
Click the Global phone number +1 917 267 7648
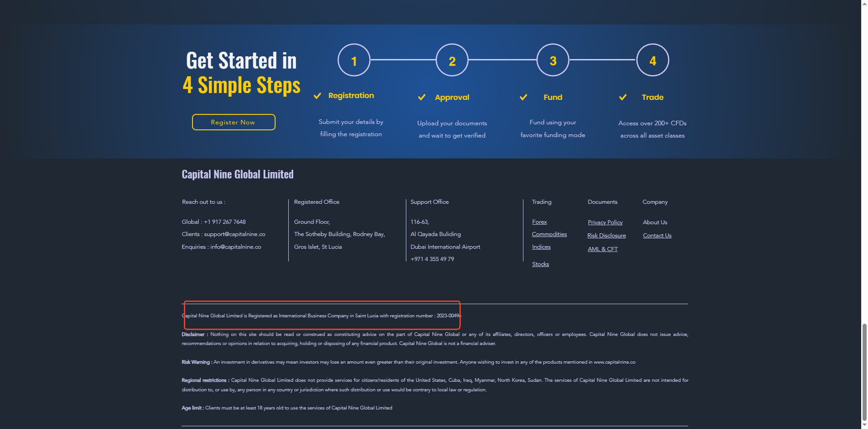225,222
